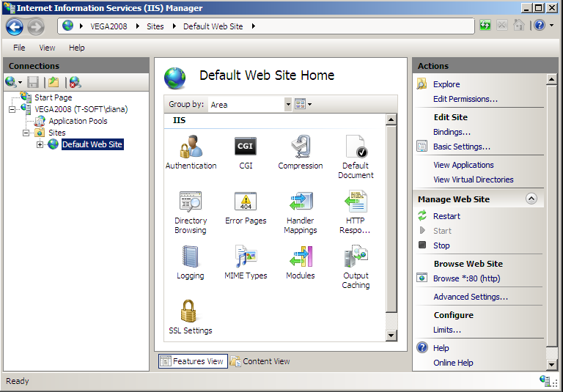The width and height of the screenshot is (563, 392).
Task: Open the MIME Types feature
Action: pyautogui.click(x=246, y=256)
